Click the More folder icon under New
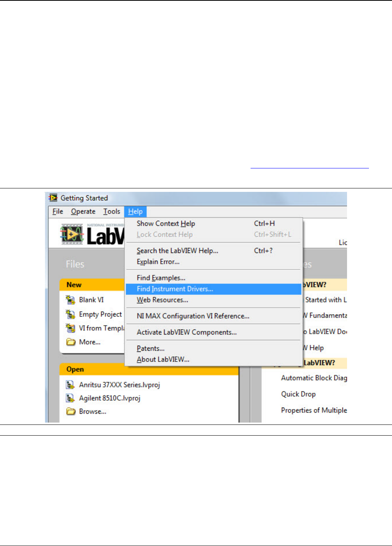This screenshot has width=392, height=546. pos(71,342)
